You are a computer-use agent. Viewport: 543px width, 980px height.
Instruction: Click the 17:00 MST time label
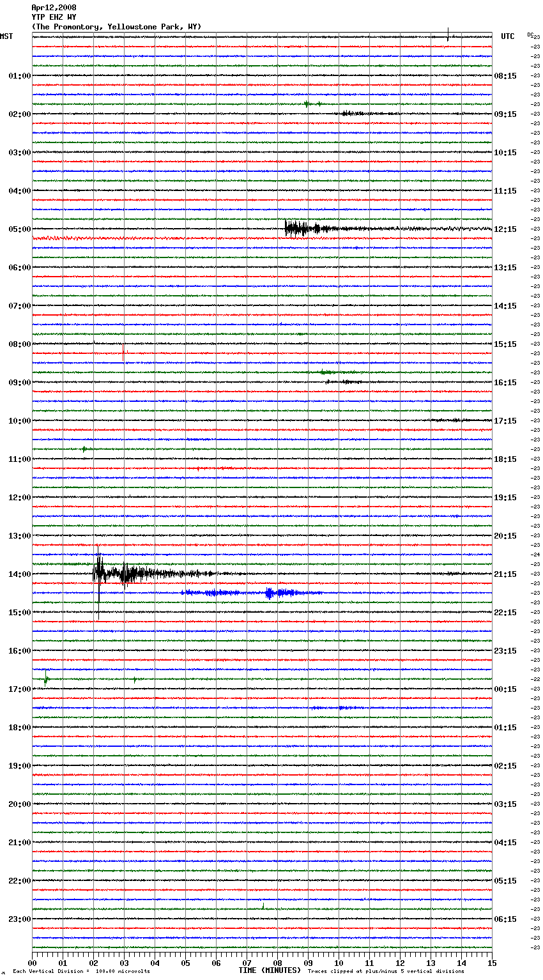[x=20, y=689]
